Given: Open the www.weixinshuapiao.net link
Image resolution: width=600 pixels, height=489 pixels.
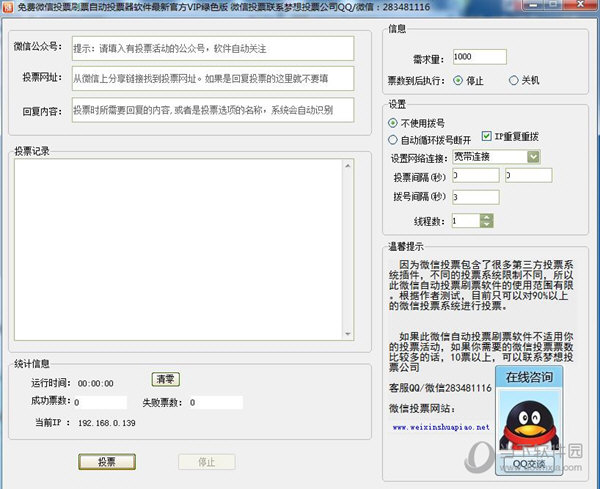Looking at the screenshot, I should tap(441, 427).
